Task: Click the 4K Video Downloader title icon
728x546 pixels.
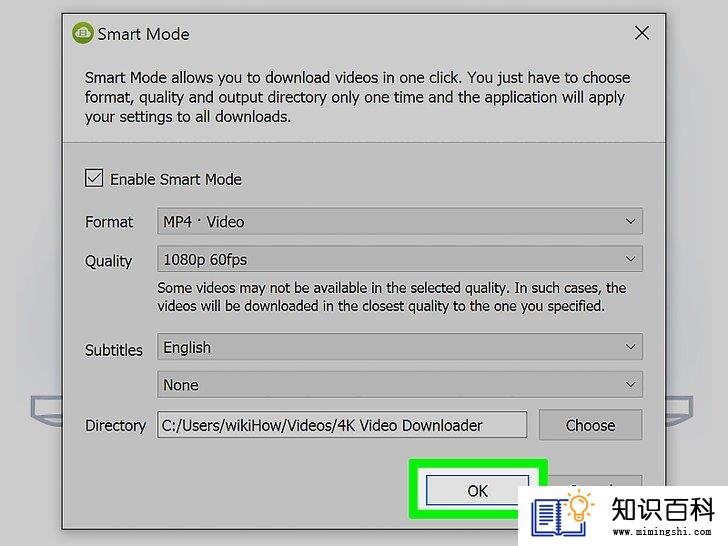Action: click(x=83, y=33)
